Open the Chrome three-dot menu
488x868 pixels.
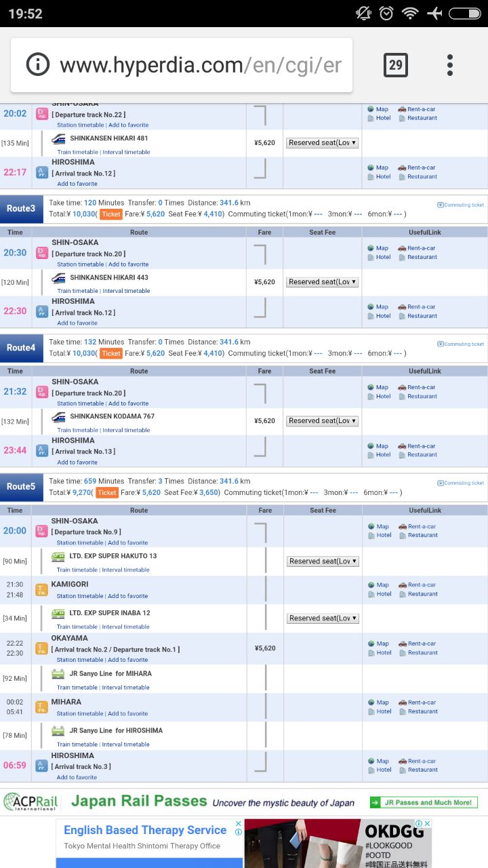[449, 65]
